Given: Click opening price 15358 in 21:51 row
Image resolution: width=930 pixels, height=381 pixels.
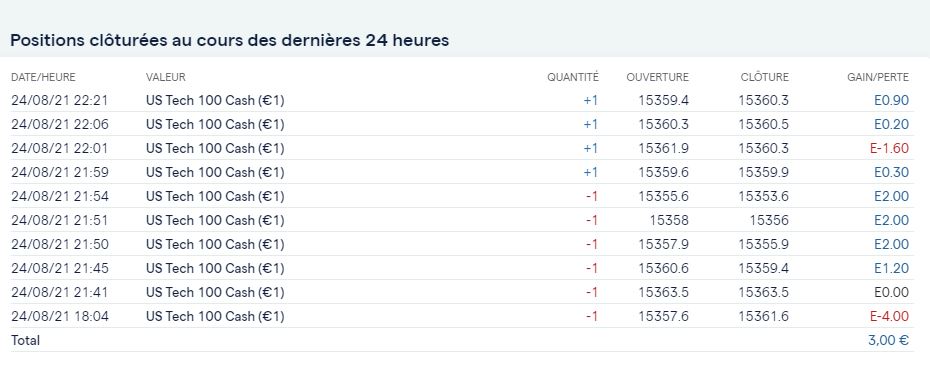Looking at the screenshot, I should click(669, 220).
